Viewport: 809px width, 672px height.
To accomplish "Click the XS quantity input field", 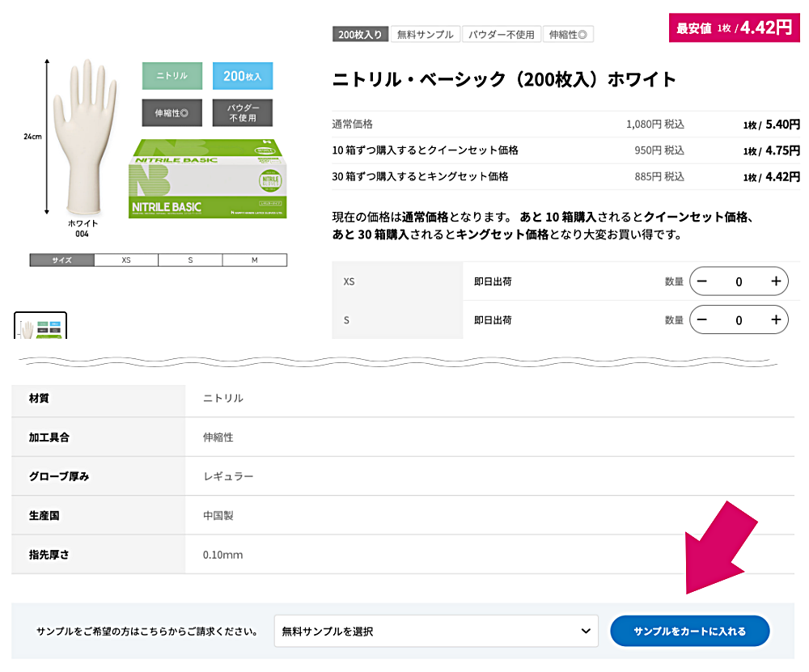I will [739, 281].
